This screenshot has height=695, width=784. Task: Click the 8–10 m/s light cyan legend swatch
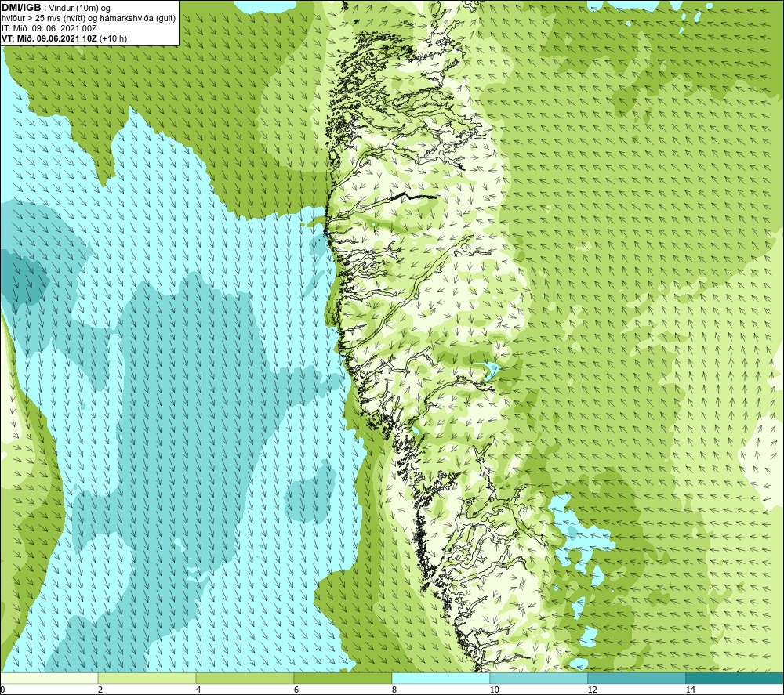pyautogui.click(x=441, y=678)
